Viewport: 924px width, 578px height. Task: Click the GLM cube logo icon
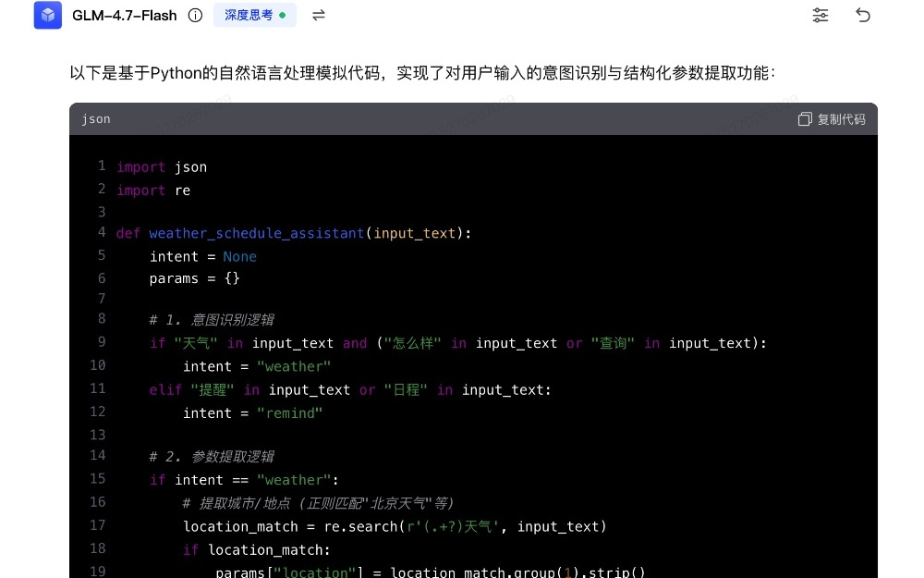coord(47,15)
